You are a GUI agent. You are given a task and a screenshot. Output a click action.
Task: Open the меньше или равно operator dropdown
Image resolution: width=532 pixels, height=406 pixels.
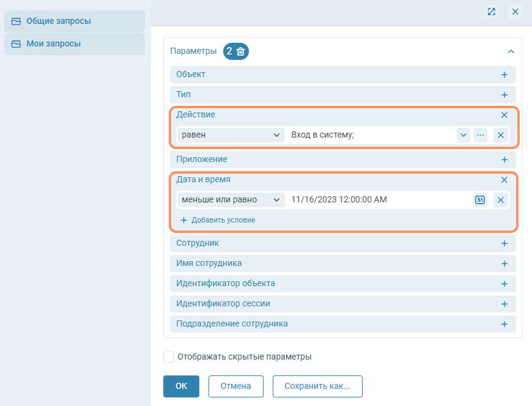[231, 200]
